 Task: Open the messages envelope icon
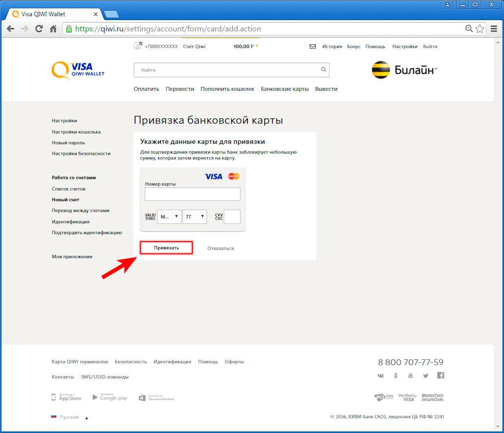(313, 47)
